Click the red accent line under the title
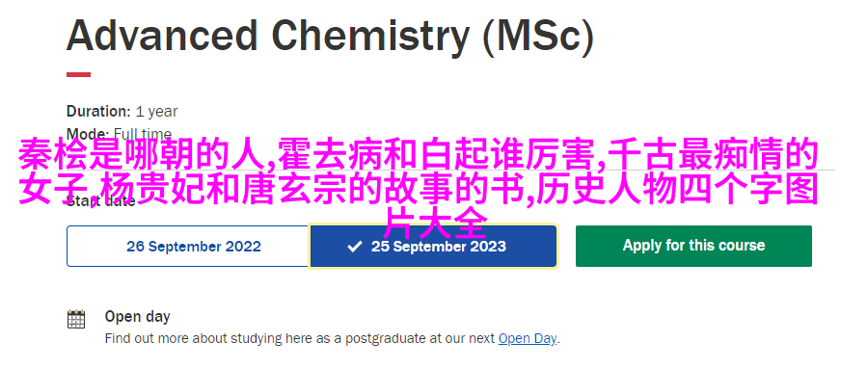 79,74
